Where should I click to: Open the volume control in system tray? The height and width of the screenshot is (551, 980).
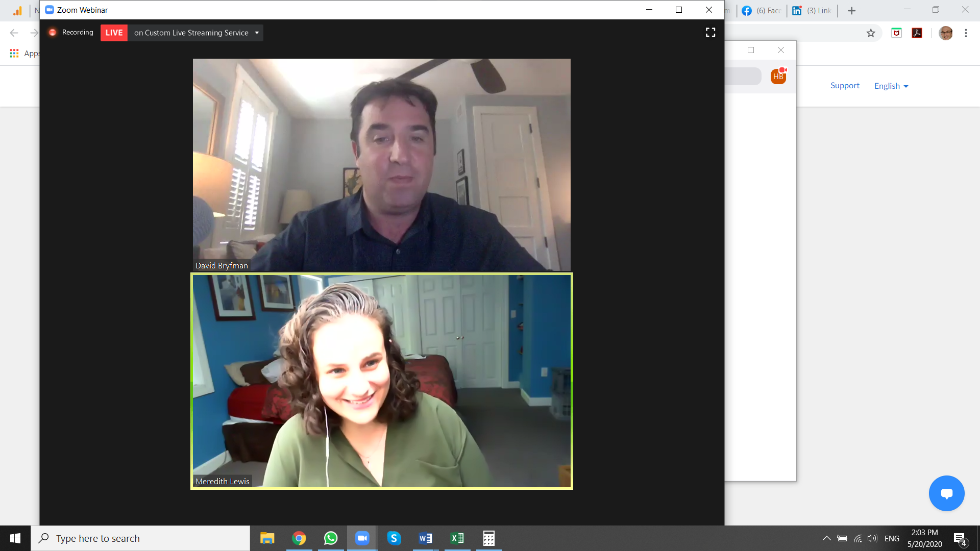click(x=872, y=538)
